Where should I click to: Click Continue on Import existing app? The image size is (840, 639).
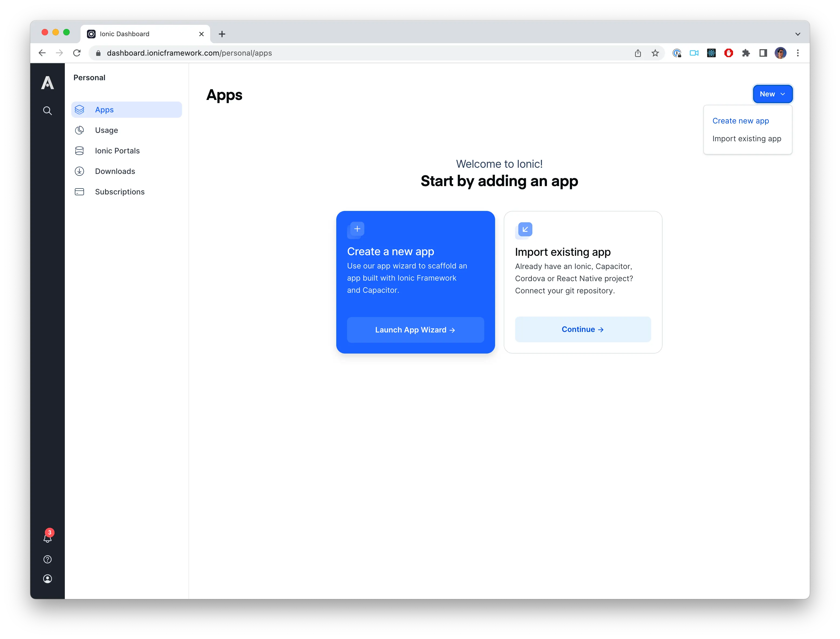[x=582, y=329]
